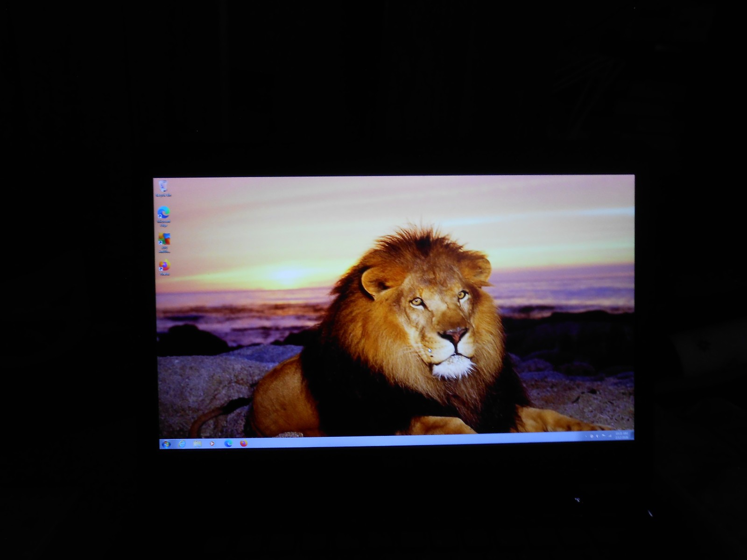Open Windows Explorer from the taskbar
The height and width of the screenshot is (560, 747).
[x=197, y=443]
